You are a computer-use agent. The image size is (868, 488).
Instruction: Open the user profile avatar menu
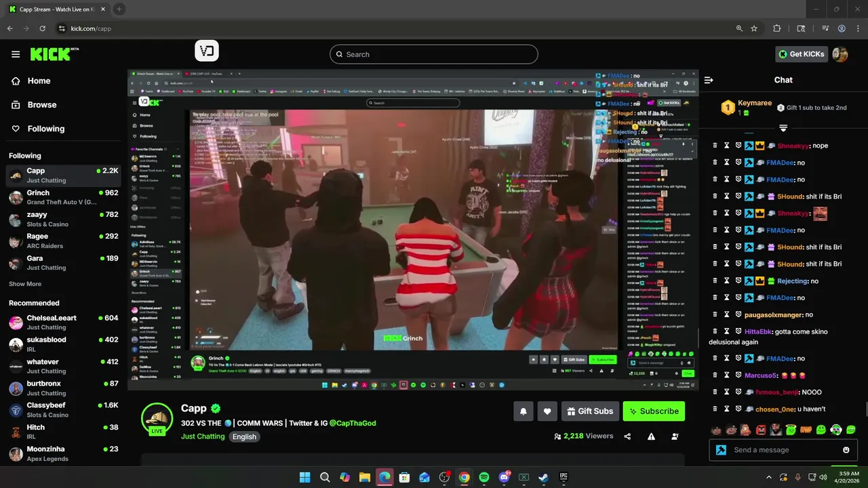click(840, 54)
